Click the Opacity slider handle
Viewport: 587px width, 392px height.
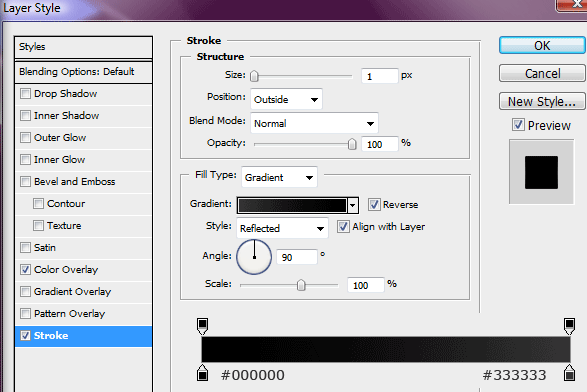(352, 144)
